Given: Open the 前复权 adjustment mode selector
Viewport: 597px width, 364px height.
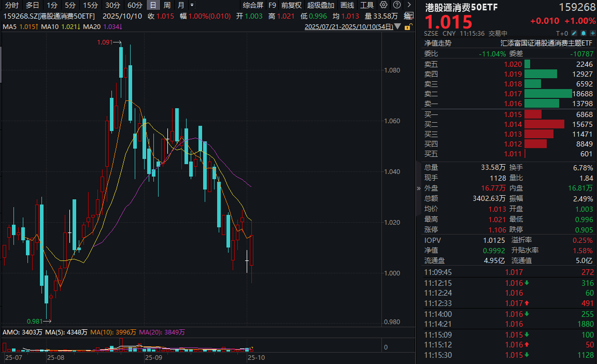Looking at the screenshot, I should [x=291, y=5].
